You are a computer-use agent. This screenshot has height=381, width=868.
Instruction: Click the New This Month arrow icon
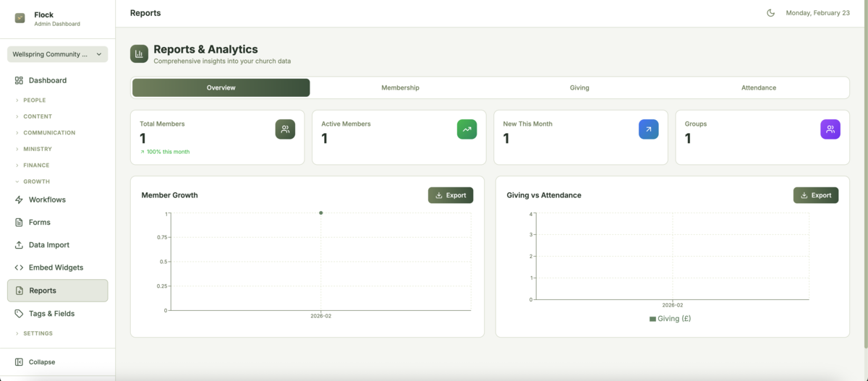pyautogui.click(x=648, y=129)
